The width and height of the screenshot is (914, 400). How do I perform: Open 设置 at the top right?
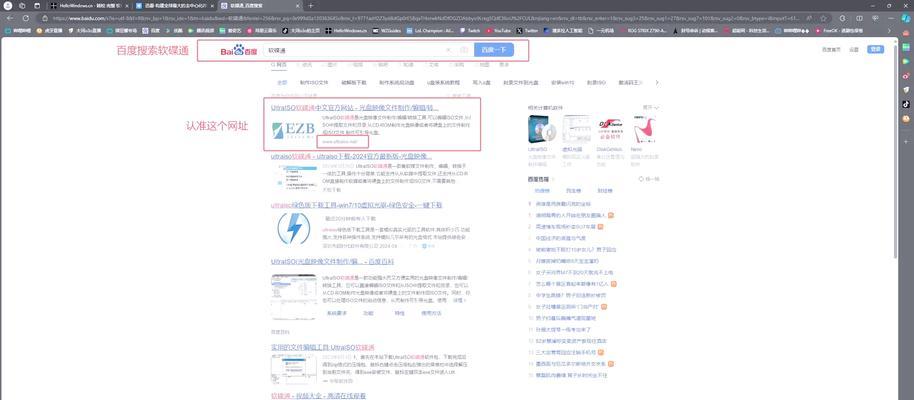click(853, 50)
